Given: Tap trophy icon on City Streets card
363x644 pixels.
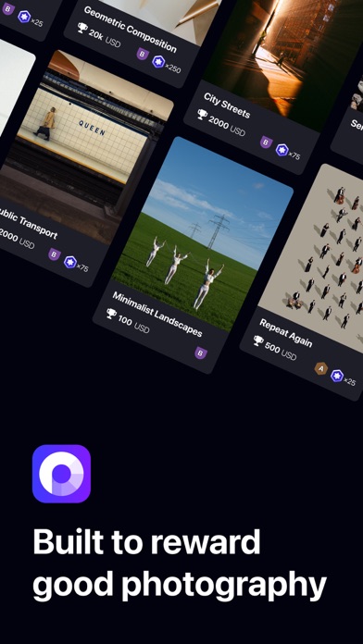Looking at the screenshot, I should coord(202,114).
